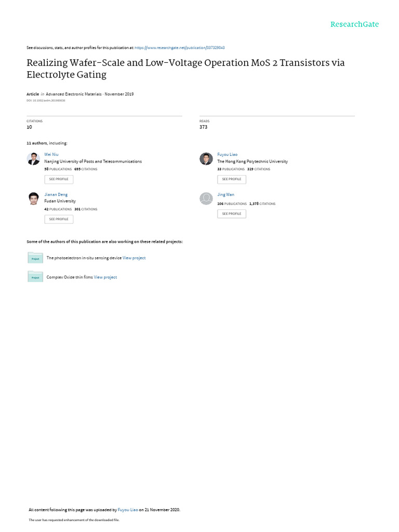399x532 pixels.
Task: Click Jianan Deng's profile photo
Action: [x=33, y=198]
